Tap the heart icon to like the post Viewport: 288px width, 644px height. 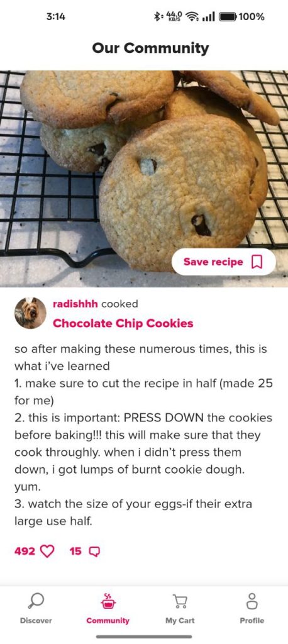coord(48,551)
